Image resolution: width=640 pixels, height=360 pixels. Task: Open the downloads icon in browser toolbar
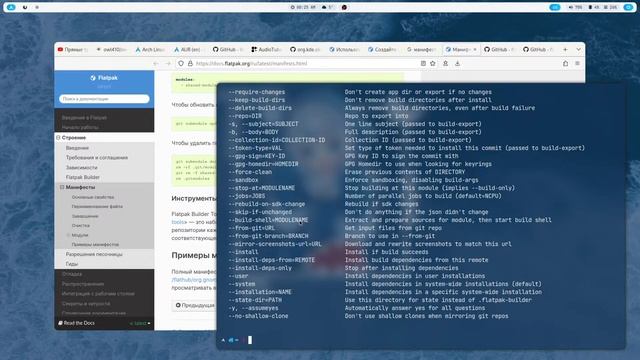pos(458,64)
